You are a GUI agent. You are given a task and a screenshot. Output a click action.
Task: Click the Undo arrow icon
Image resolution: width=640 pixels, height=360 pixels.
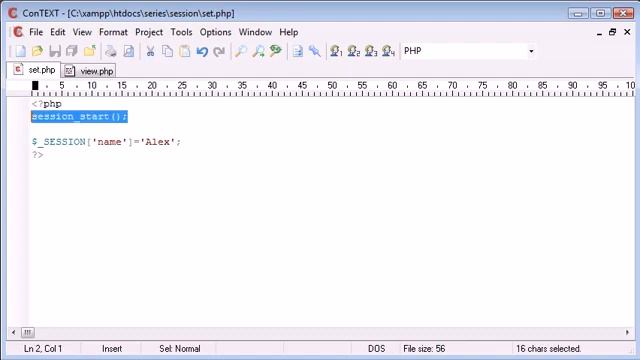click(x=202, y=51)
